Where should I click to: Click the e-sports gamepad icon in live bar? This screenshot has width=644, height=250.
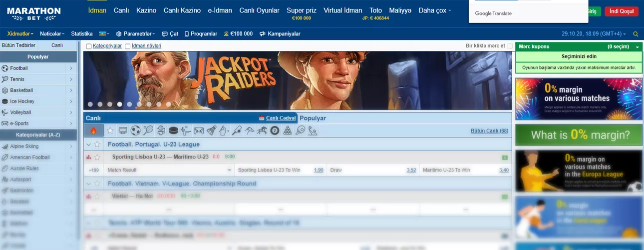[199, 130]
